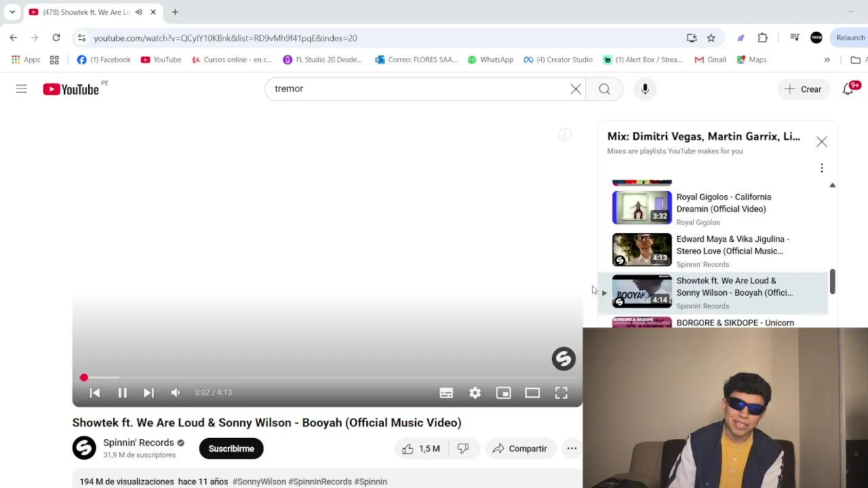The width and height of the screenshot is (868, 488).
Task: Open the #SonnyWilson hashtag
Action: (x=259, y=481)
